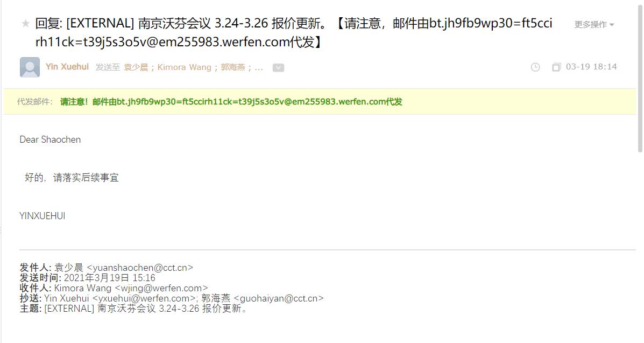Click the open-in-new-window icon near date
The width and height of the screenshot is (644, 343).
[x=556, y=67]
